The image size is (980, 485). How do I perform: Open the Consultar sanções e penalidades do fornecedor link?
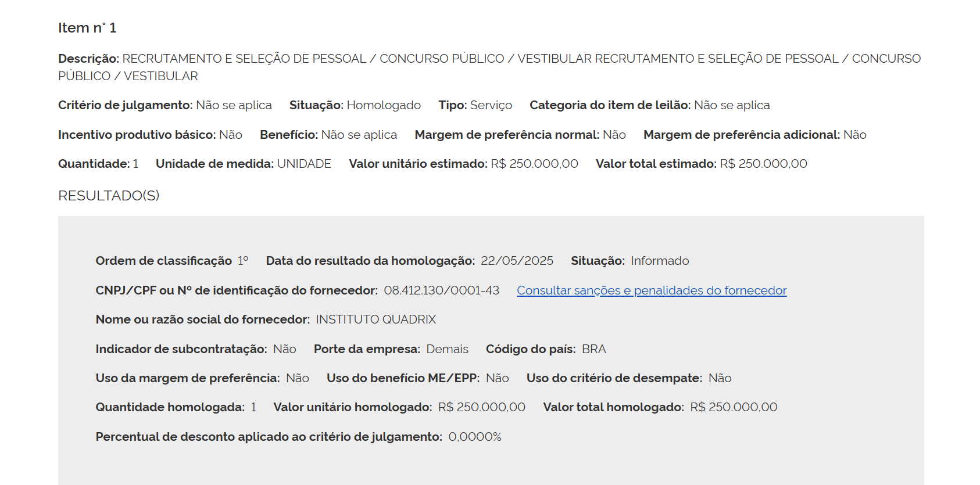(652, 290)
